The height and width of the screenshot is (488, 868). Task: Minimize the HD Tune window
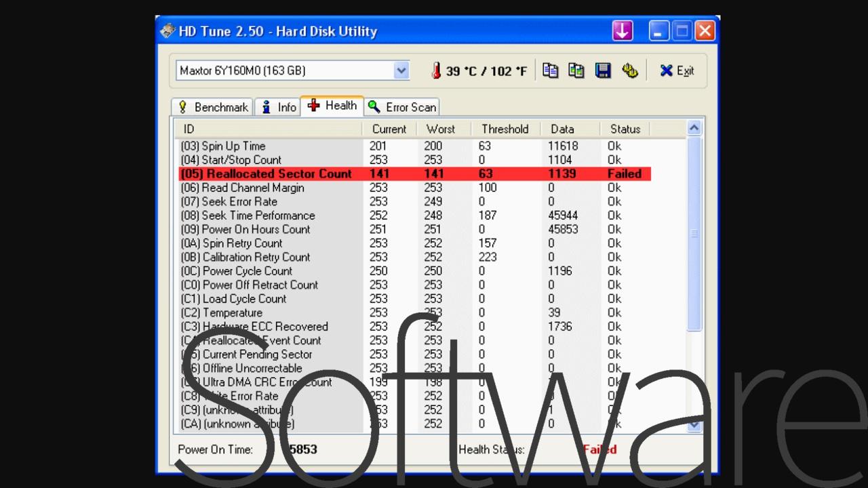click(658, 30)
